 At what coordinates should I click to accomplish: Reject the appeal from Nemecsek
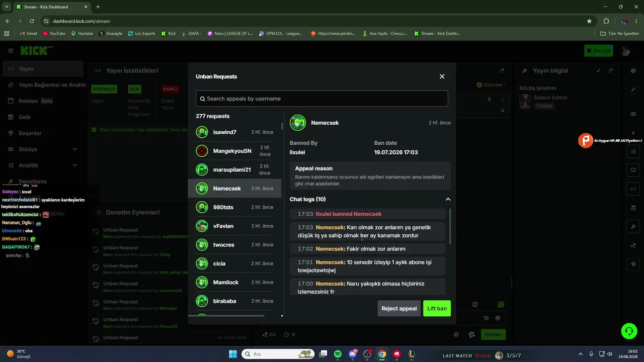pos(399,308)
